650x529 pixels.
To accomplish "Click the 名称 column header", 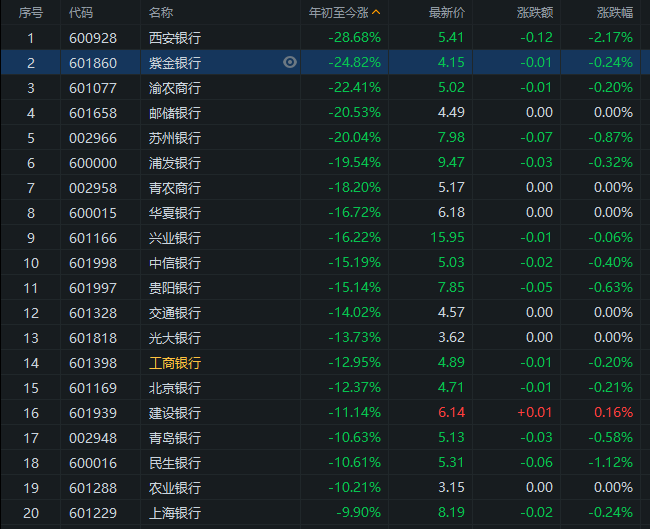I will tap(161, 13).
